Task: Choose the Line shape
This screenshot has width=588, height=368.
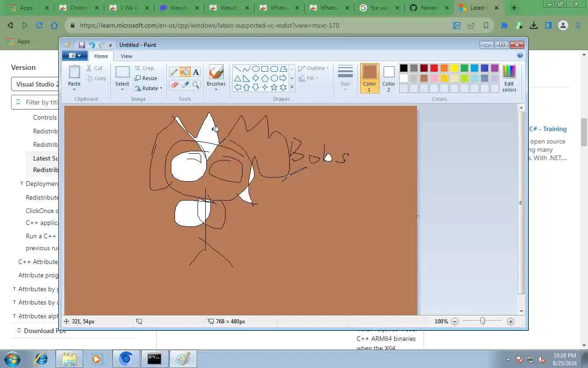Action: [x=237, y=69]
